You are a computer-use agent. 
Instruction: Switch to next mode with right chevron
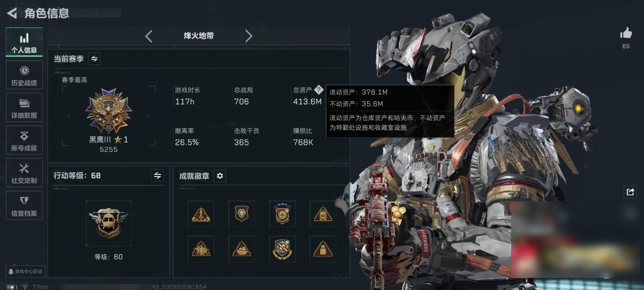point(249,36)
